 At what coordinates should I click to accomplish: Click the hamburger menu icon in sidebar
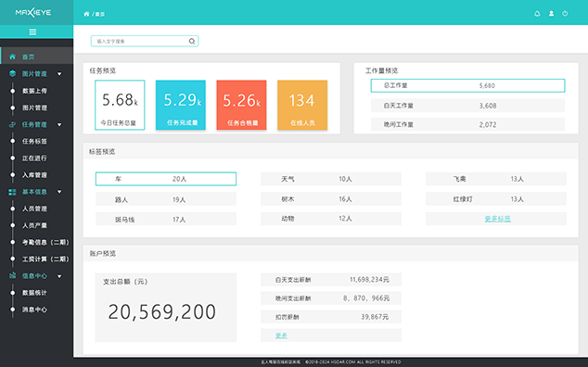coord(32,32)
